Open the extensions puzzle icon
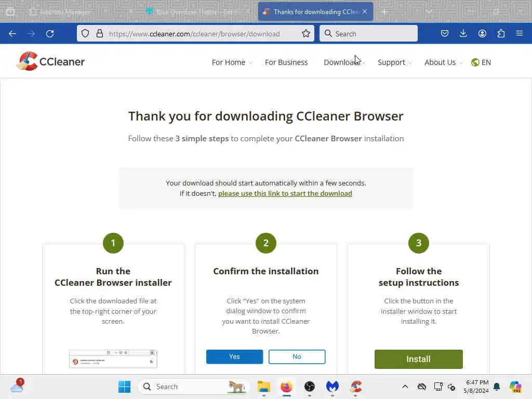The width and height of the screenshot is (532, 399). [x=501, y=33]
